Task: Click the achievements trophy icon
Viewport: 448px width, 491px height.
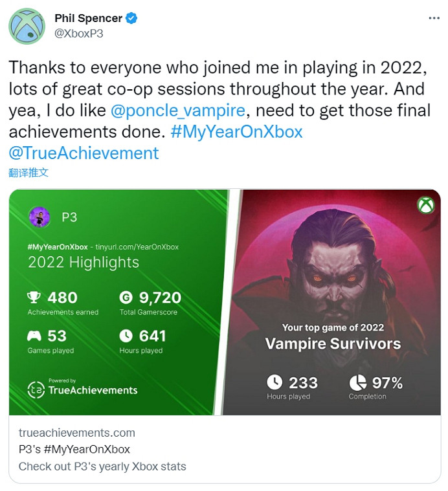Action: (x=34, y=298)
